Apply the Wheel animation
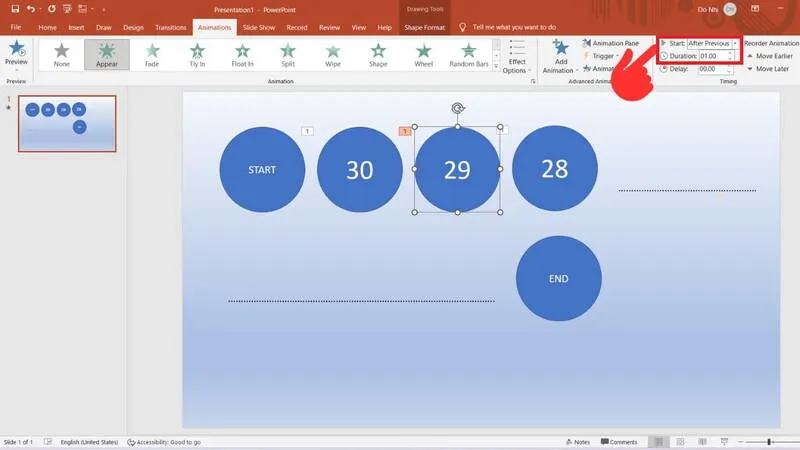The image size is (800, 450). coord(423,55)
